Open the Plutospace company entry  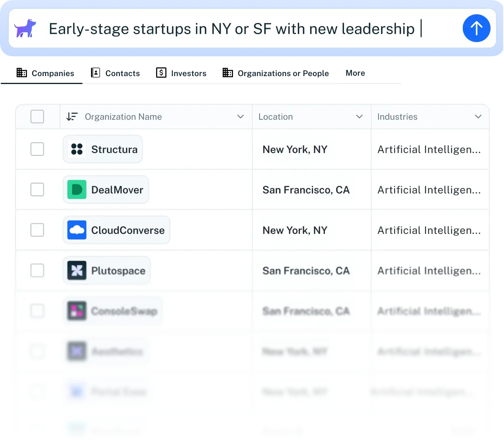(x=118, y=270)
